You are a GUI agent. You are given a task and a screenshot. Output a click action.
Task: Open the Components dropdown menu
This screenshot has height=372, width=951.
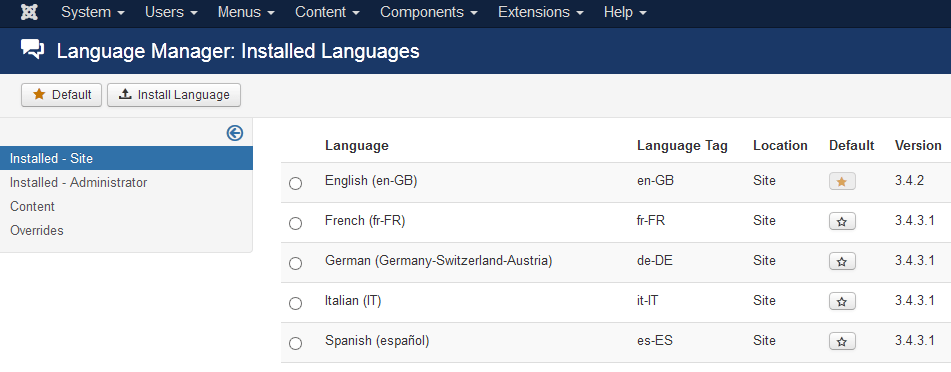[x=428, y=12]
